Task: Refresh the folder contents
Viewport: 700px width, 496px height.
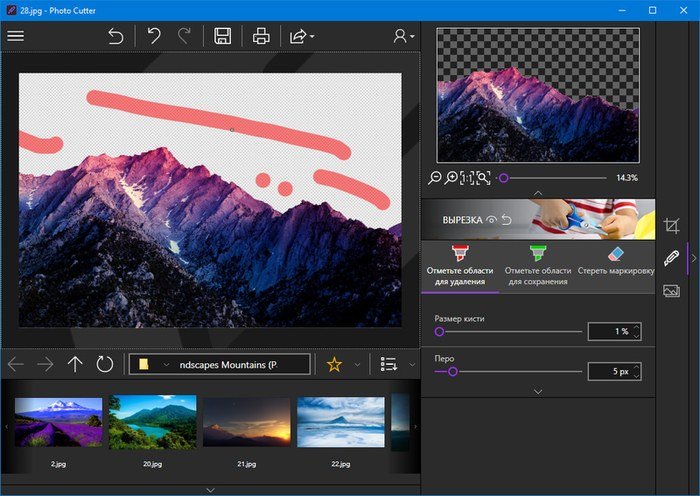Action: point(105,364)
